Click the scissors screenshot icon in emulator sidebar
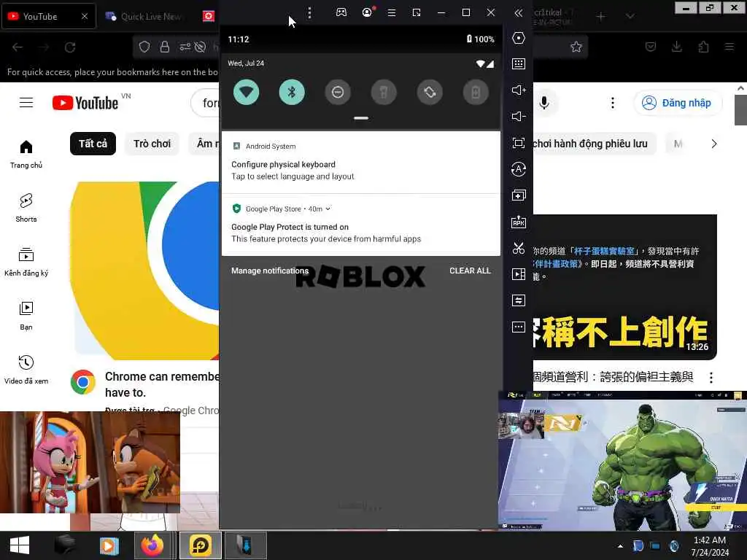Viewport: 747px width, 560px height. click(x=519, y=248)
